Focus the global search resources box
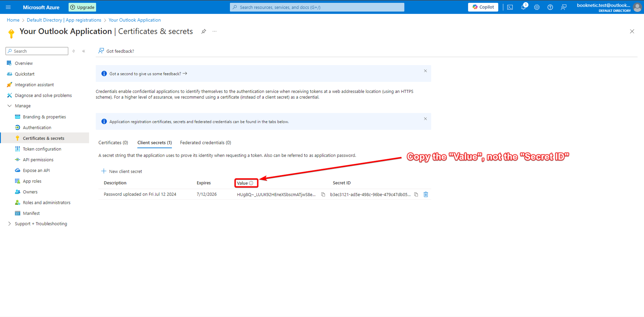The height and width of the screenshot is (317, 644). tap(317, 7)
